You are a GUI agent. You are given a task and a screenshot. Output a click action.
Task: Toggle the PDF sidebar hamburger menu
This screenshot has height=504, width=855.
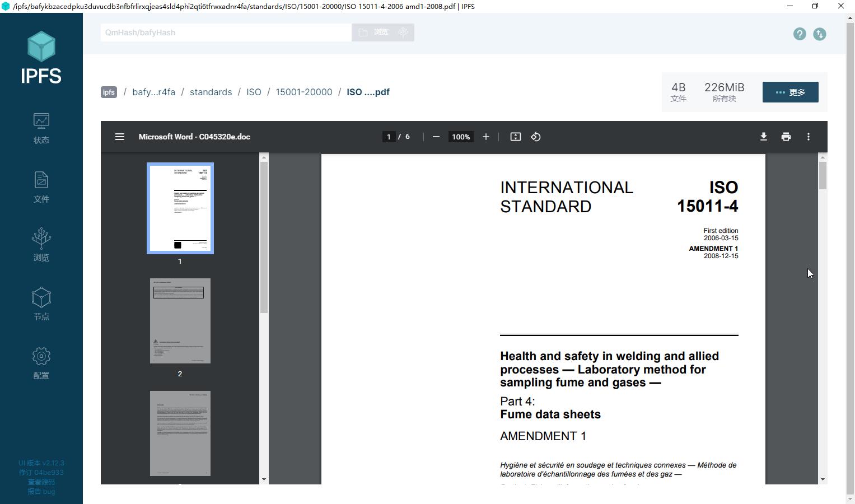click(120, 137)
